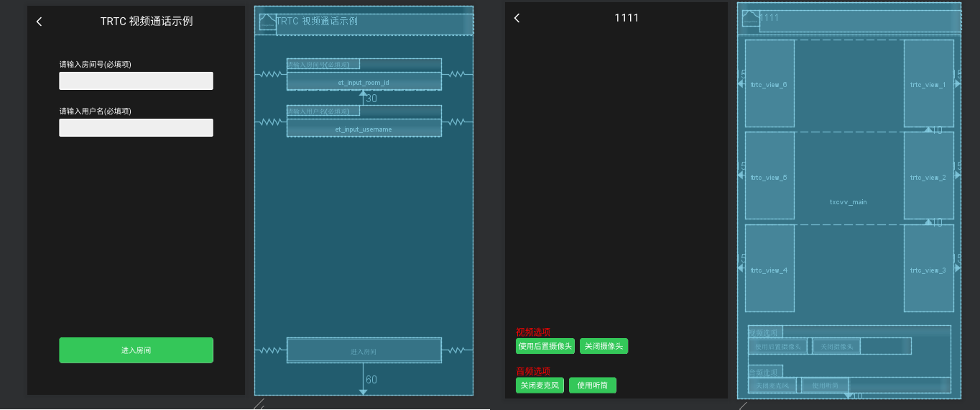Viewport: 980px width, 410px height.
Task: Click back arrow beside 1111 title in preview
Action: coord(517,18)
